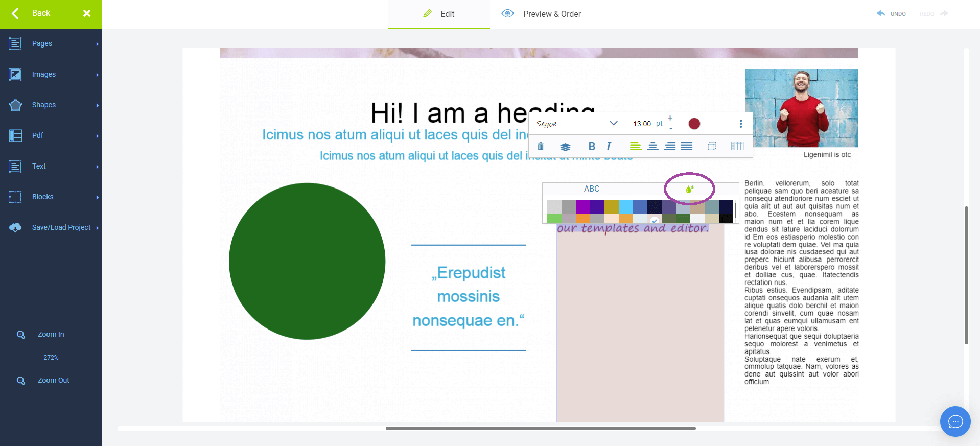Viewport: 980px width, 446px height.
Task: Click the Text sidebar icon
Action: 15,167
